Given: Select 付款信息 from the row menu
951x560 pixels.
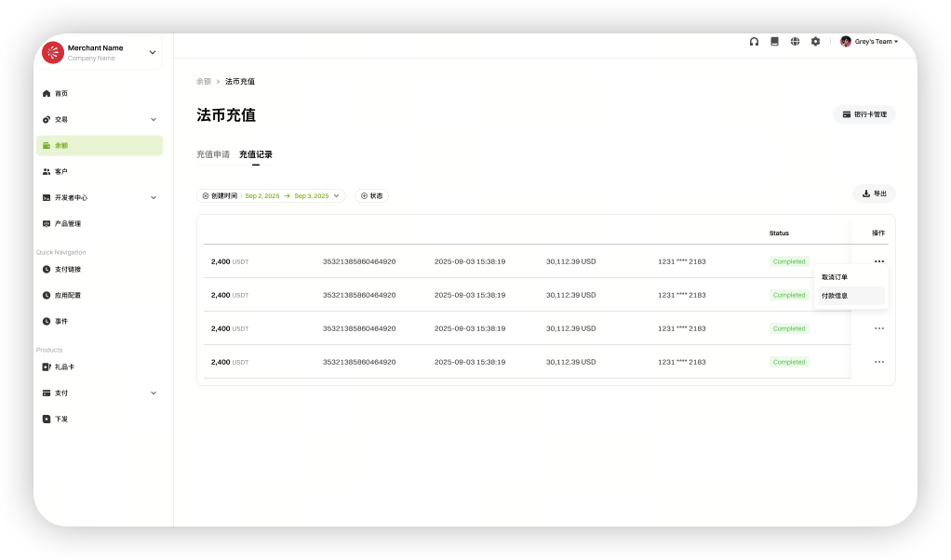Looking at the screenshot, I should (835, 296).
